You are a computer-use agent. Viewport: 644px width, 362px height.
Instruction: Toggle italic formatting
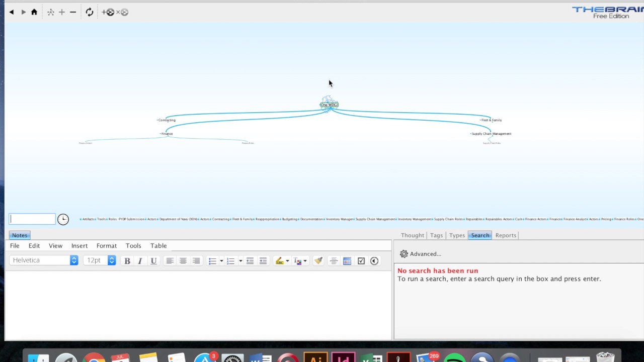tap(140, 260)
